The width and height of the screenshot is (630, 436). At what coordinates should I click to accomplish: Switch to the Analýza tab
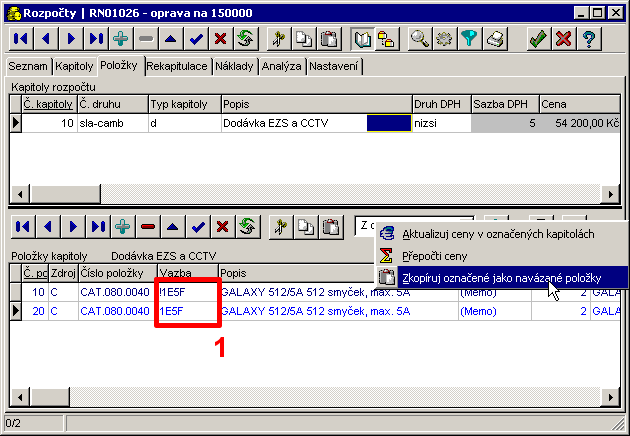point(281,66)
